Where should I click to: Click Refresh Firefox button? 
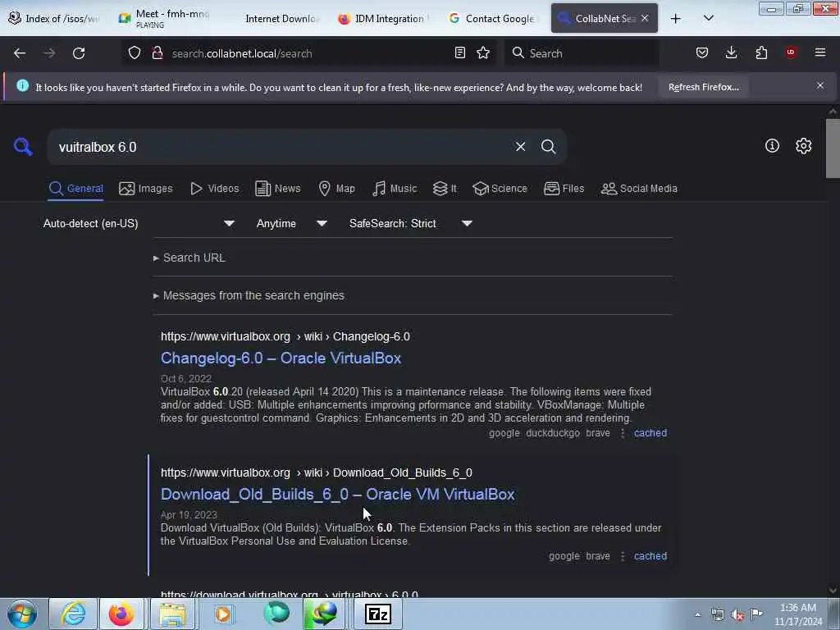(703, 87)
